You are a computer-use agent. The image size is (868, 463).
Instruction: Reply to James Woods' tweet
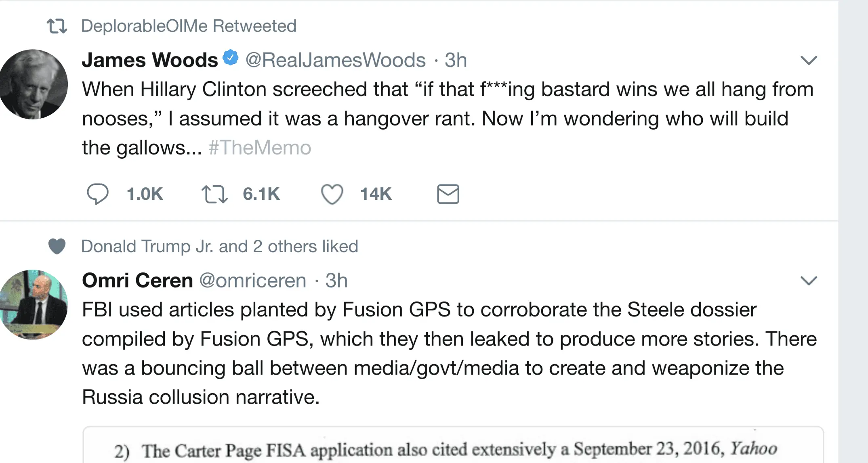[x=98, y=194]
